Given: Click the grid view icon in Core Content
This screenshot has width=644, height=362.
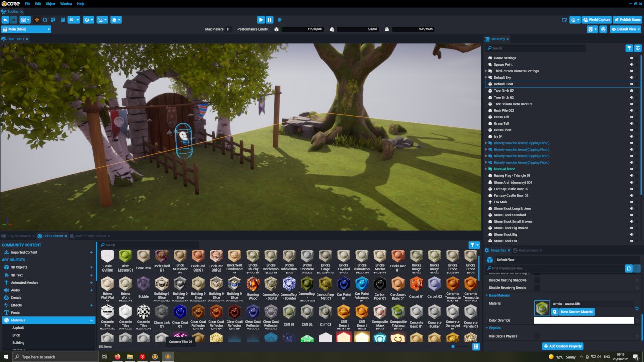Looking at the screenshot, I should coord(476,346).
